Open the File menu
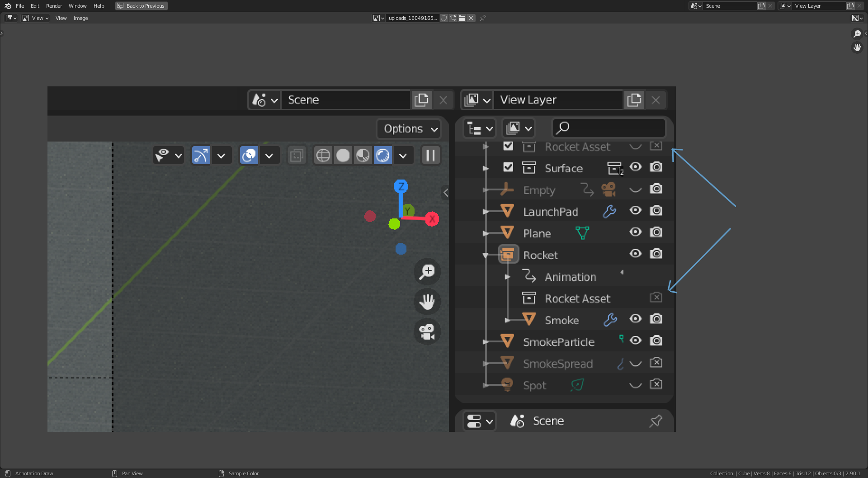The image size is (868, 478). (x=20, y=6)
